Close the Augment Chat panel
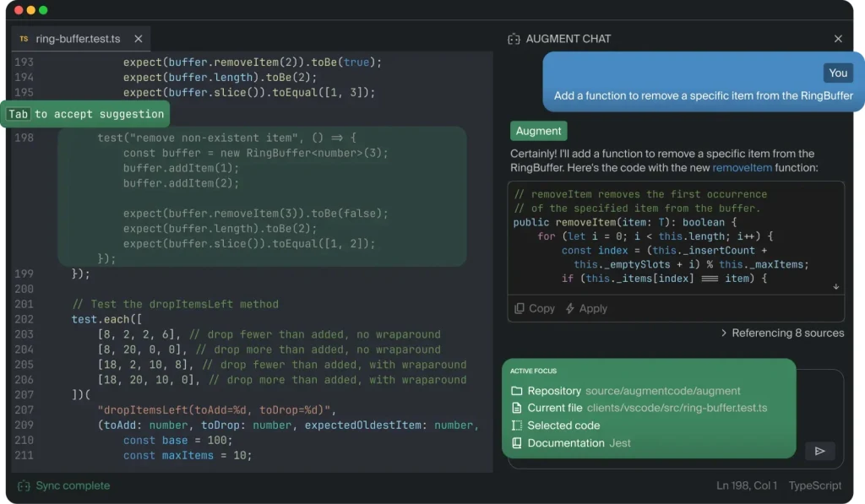865x504 pixels. 838,39
